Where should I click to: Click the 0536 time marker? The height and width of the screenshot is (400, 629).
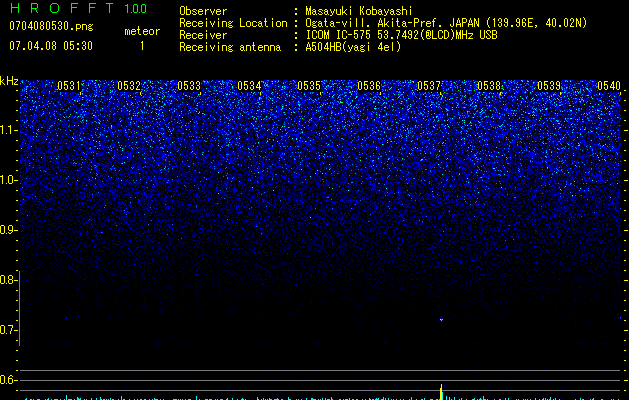coord(369,86)
